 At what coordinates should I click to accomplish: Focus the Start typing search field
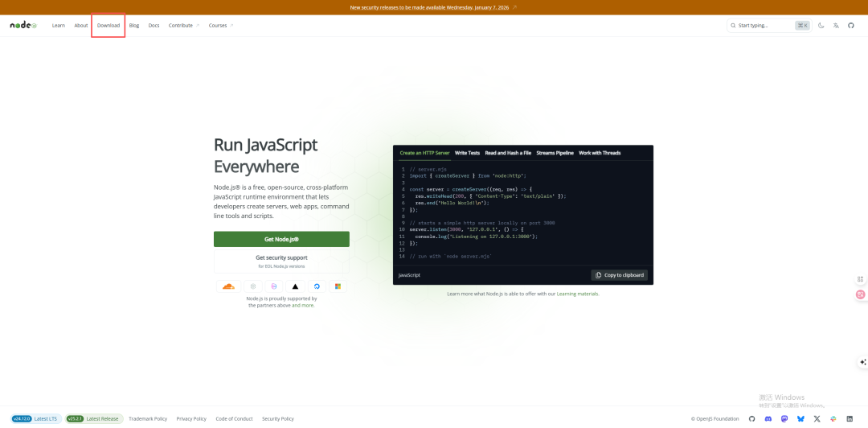pyautogui.click(x=764, y=25)
